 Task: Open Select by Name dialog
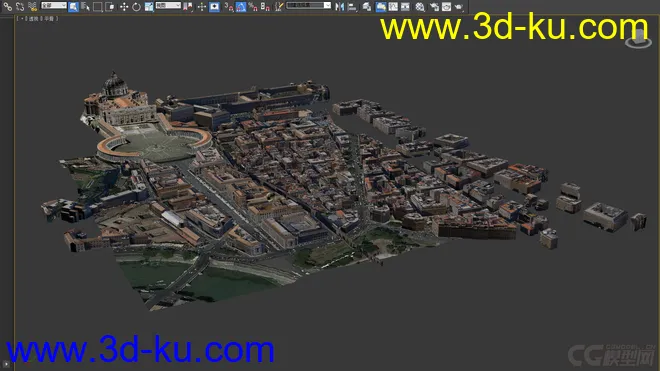coord(85,7)
